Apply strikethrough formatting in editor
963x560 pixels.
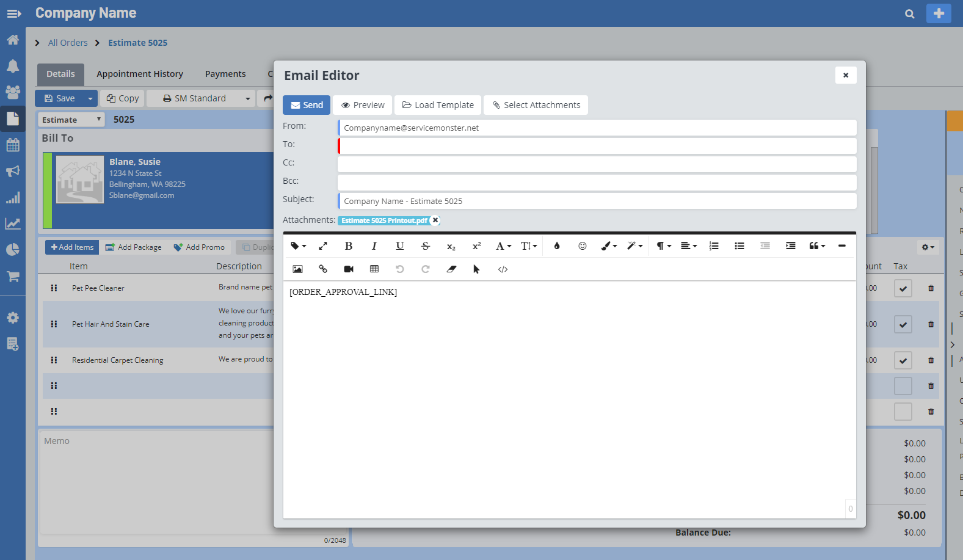point(426,246)
